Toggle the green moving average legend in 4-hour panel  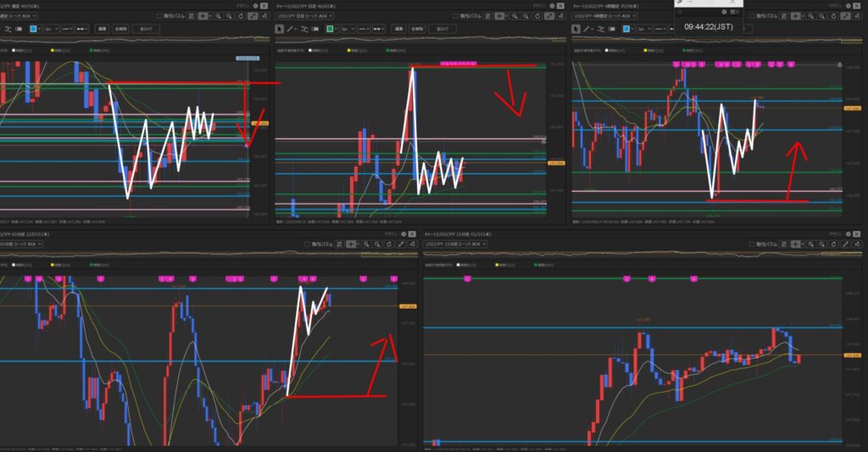(x=693, y=50)
